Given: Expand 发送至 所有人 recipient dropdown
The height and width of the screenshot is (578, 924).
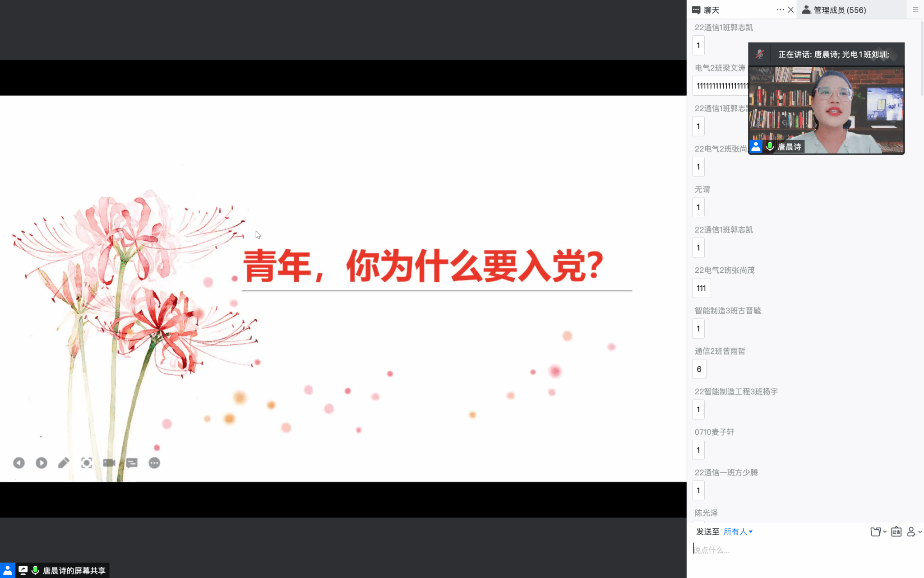Looking at the screenshot, I should click(738, 531).
